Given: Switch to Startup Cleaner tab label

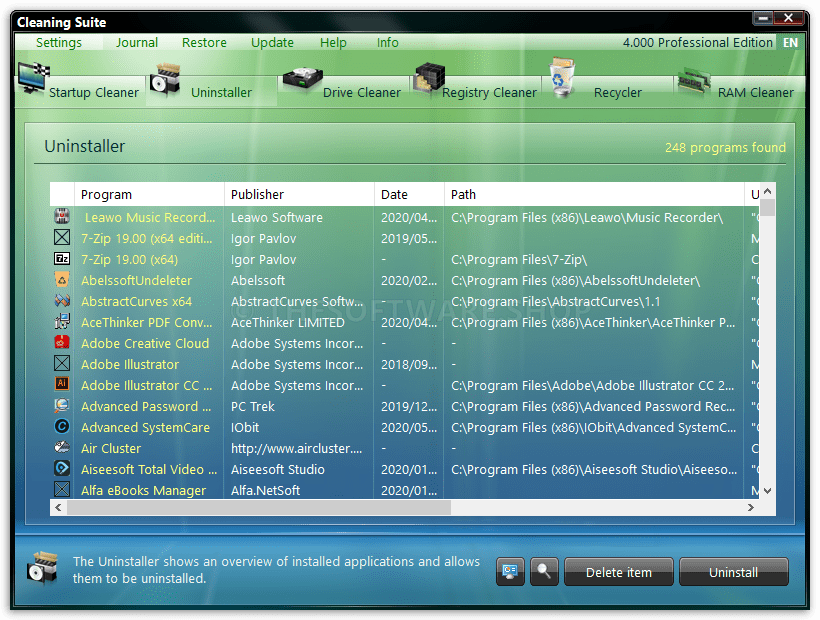Looking at the screenshot, I should 94,93.
